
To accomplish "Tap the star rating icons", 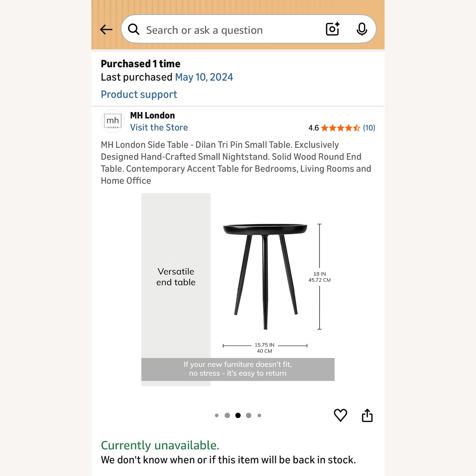I will 339,128.
